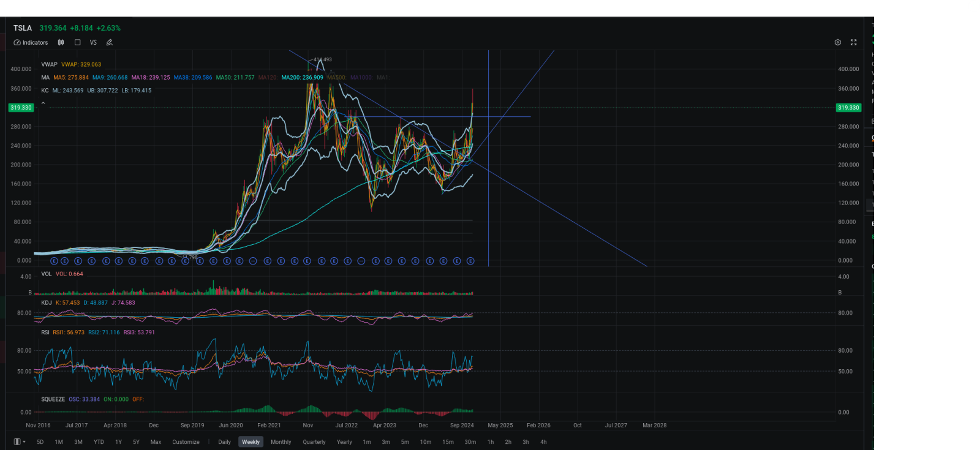Screen dimensions: 980x450
Task: Open the VS compare tool
Action: tap(93, 43)
